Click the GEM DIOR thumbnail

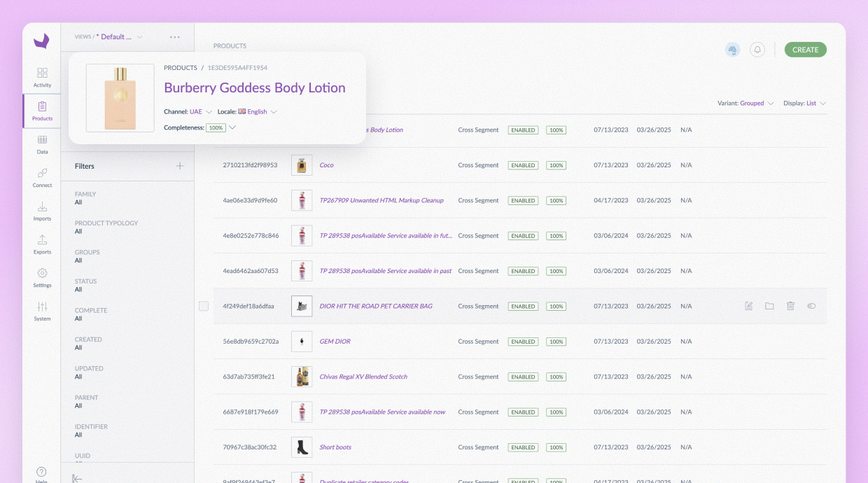click(x=302, y=342)
